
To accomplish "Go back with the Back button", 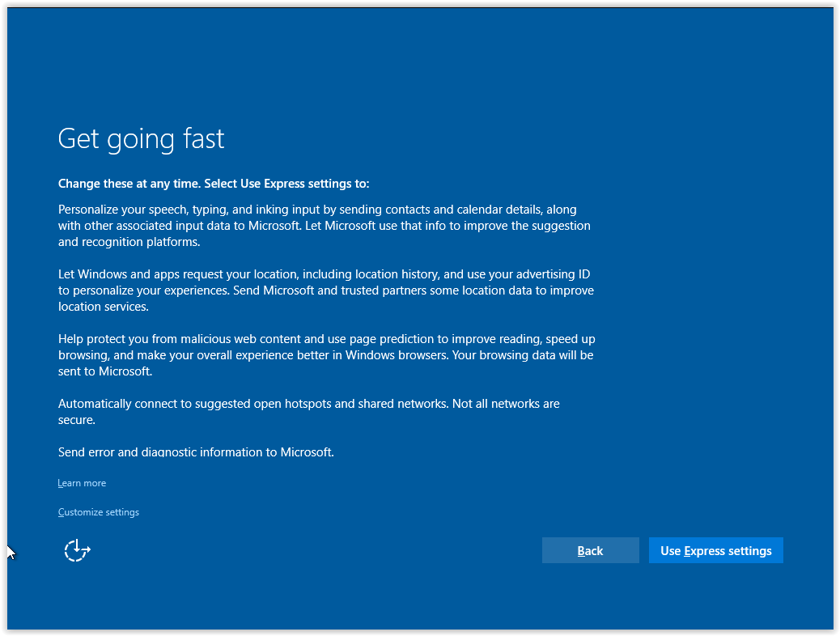I will click(x=591, y=550).
